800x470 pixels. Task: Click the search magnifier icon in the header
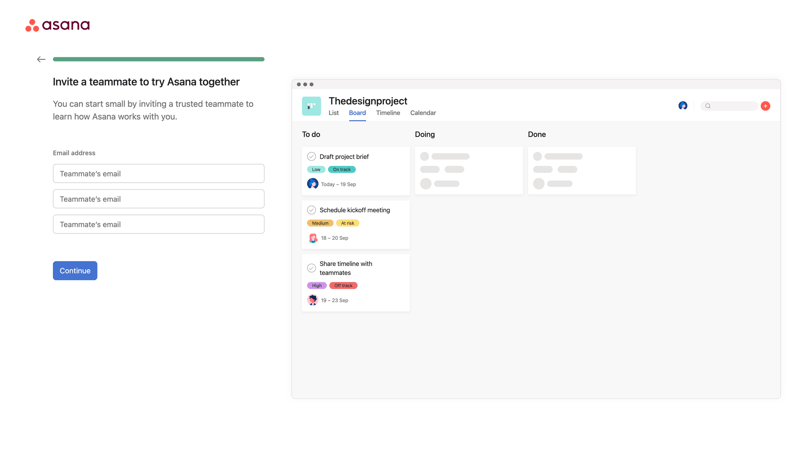click(708, 106)
